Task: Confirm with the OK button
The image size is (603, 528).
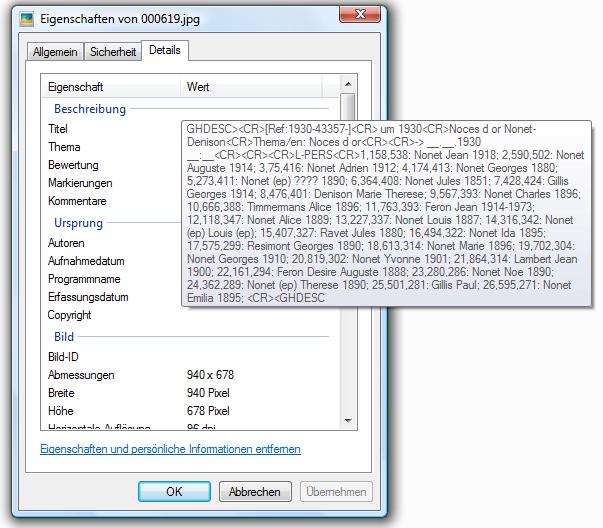Action: tap(174, 491)
